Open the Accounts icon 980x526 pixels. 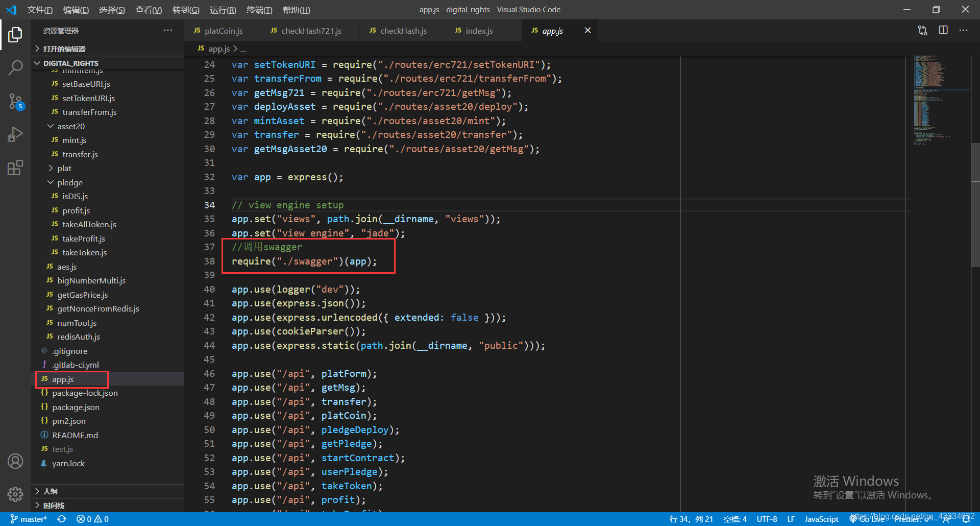pos(15,461)
